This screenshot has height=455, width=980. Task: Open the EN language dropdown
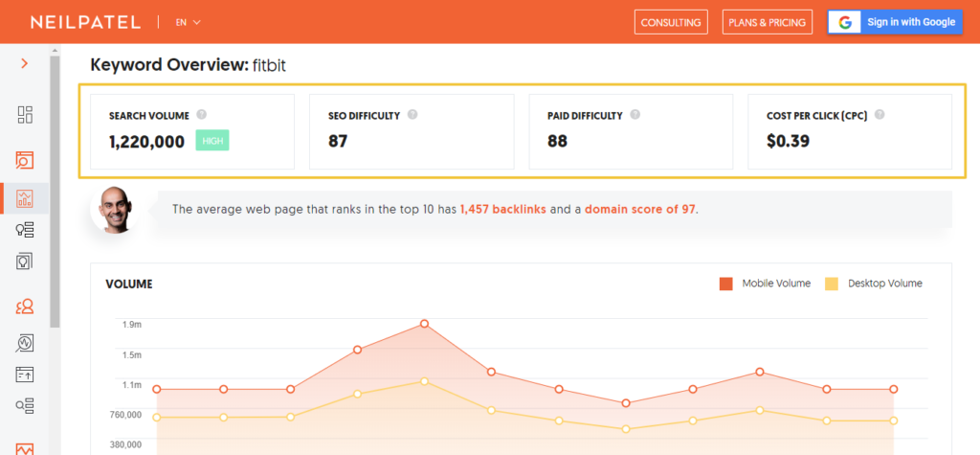pyautogui.click(x=188, y=23)
